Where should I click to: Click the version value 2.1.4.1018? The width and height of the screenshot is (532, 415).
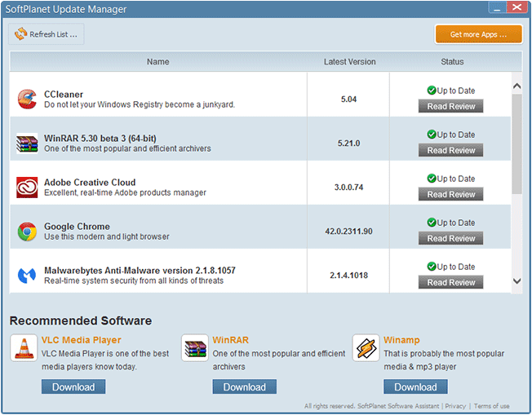[x=348, y=276]
